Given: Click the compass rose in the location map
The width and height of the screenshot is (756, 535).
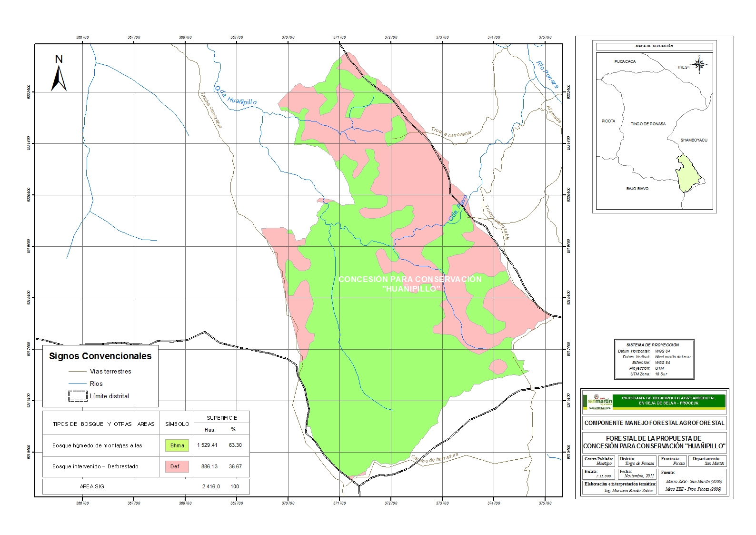Looking at the screenshot, I should [699, 64].
